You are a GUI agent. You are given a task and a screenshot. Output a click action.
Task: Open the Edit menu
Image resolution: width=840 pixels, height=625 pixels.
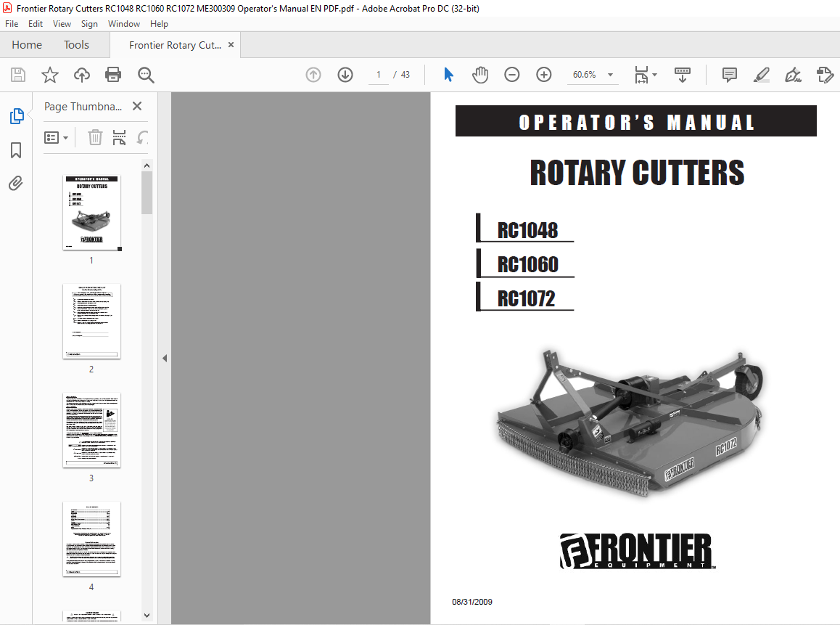36,23
